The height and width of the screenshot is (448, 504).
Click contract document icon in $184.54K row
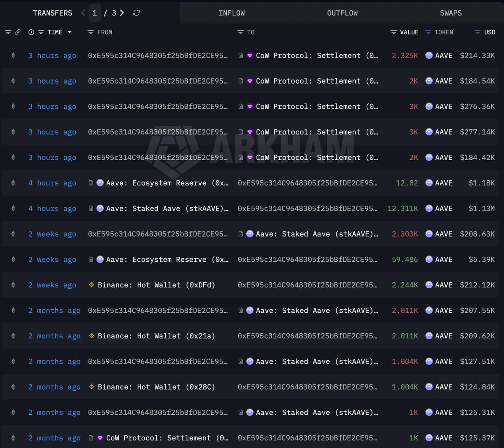241,81
